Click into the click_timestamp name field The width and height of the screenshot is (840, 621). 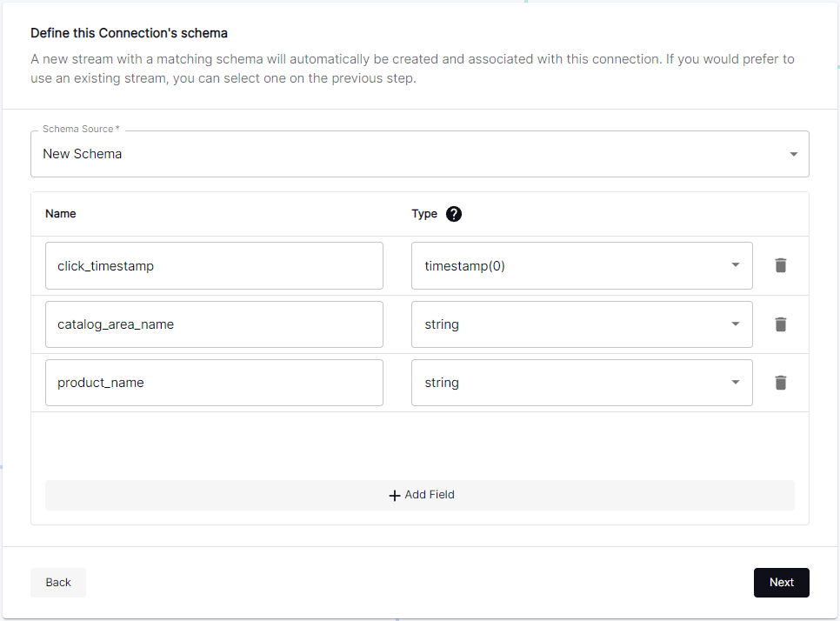[214, 266]
